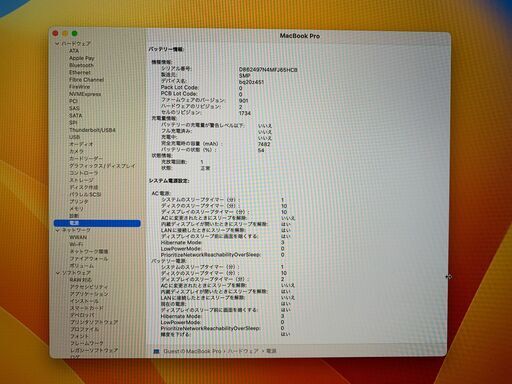512x384 pixels.
Task: Open オーディオ in the sidebar
Action: coord(81,144)
